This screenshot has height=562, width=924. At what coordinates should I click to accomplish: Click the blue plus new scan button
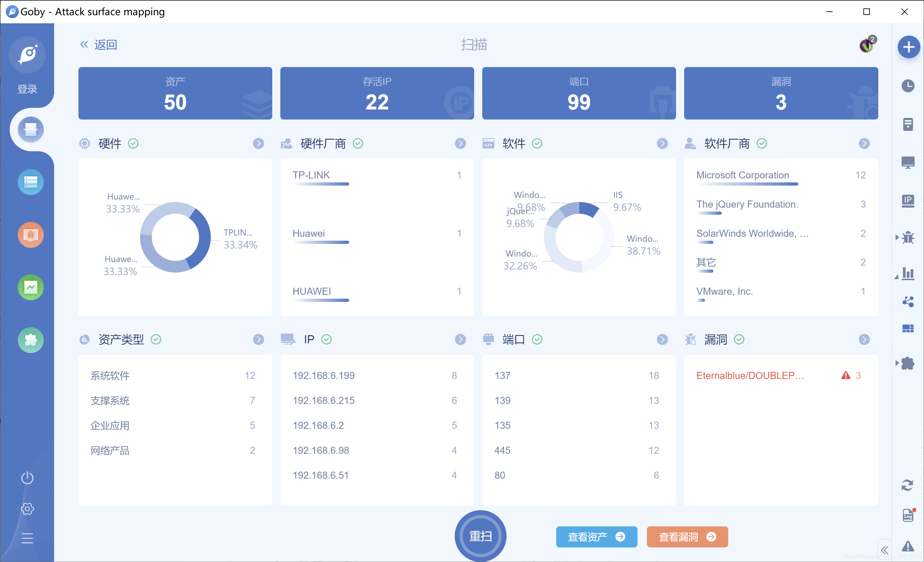(x=909, y=47)
